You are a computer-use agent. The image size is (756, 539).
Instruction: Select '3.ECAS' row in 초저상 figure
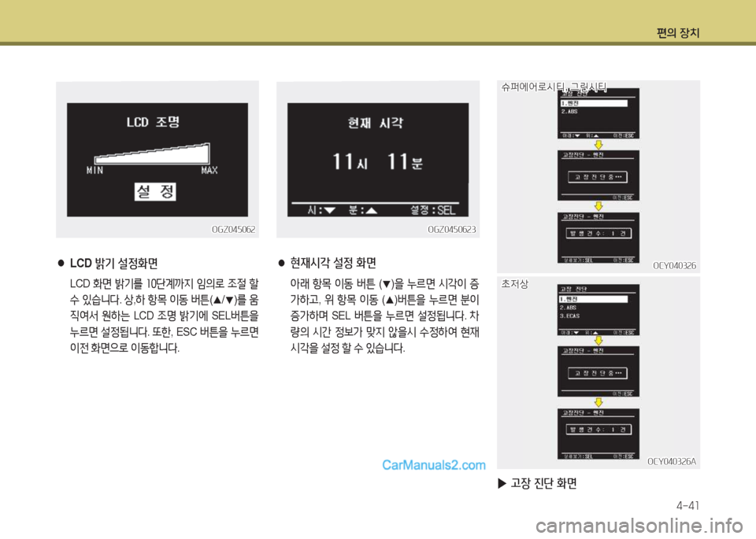570,316
